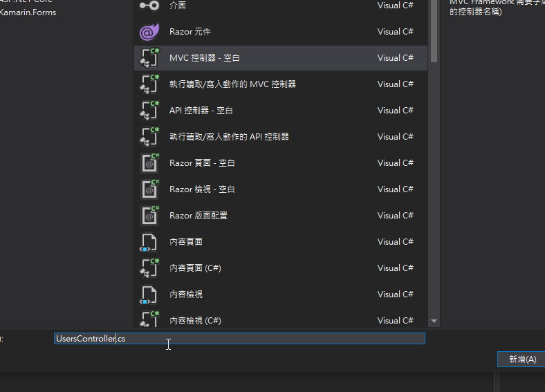Screen dimensions: 545x392
Task: Click the template list scrollbar thumb
Action: [x=434, y=31]
